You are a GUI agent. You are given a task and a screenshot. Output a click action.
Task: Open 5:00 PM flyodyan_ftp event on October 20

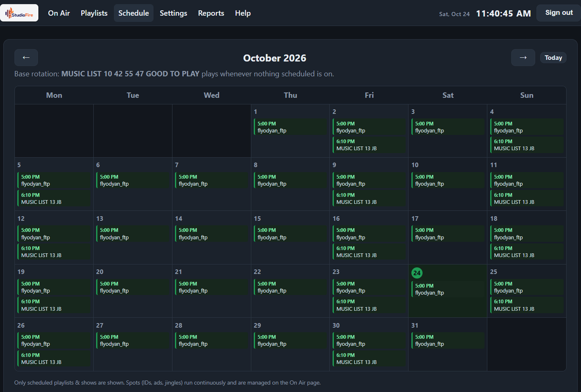[x=132, y=287]
